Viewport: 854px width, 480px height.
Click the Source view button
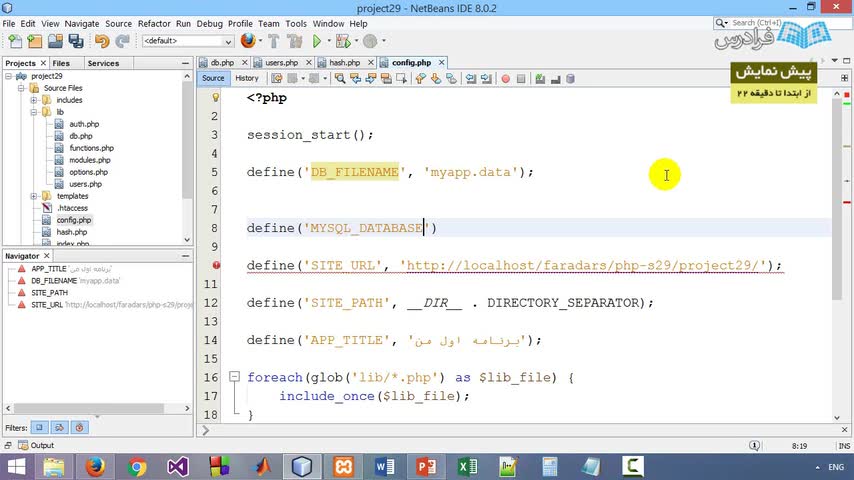[x=213, y=78]
